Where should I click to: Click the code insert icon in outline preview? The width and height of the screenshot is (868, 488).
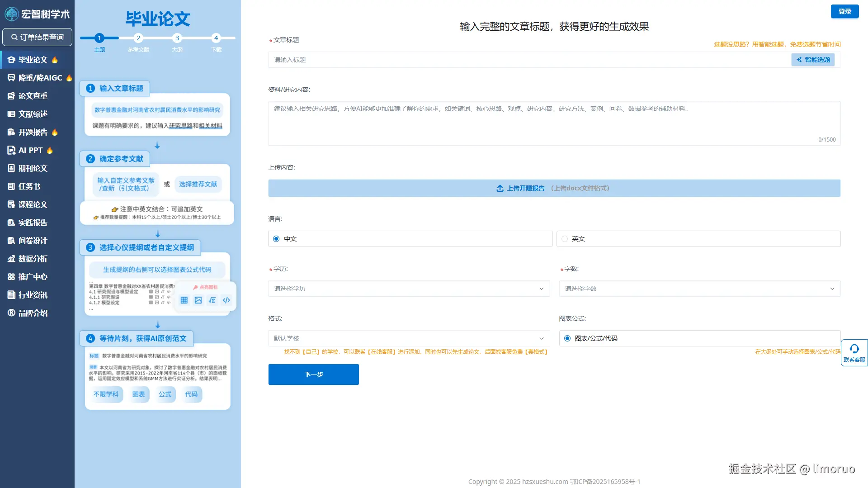click(226, 299)
